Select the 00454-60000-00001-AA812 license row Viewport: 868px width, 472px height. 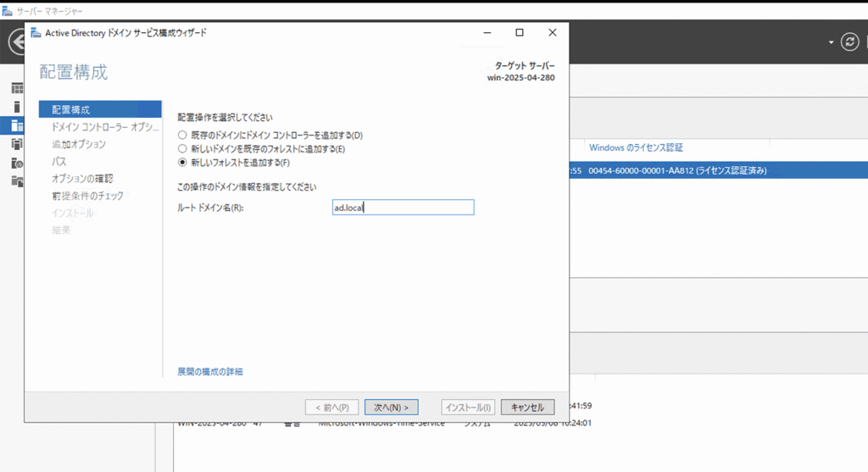719,170
